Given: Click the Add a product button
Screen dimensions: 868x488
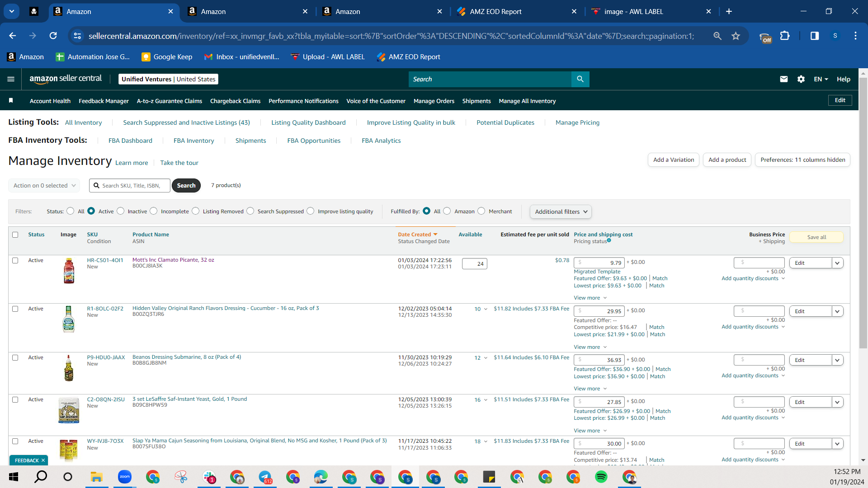Looking at the screenshot, I should click(727, 160).
